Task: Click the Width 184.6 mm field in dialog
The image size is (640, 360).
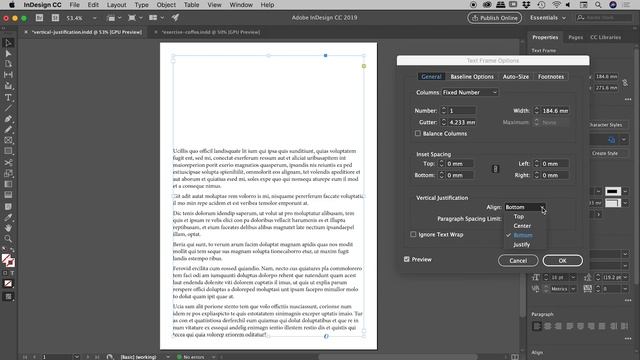Action: point(555,111)
